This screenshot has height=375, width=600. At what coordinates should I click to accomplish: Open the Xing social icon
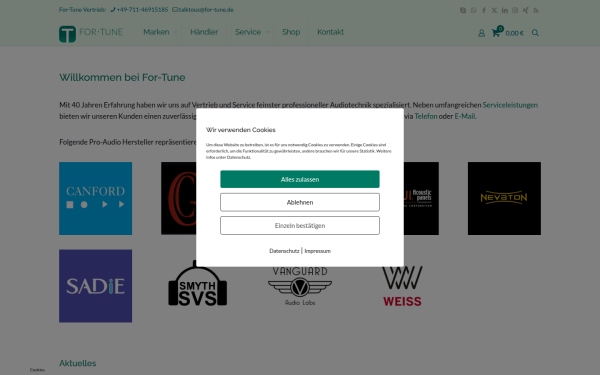click(x=525, y=10)
